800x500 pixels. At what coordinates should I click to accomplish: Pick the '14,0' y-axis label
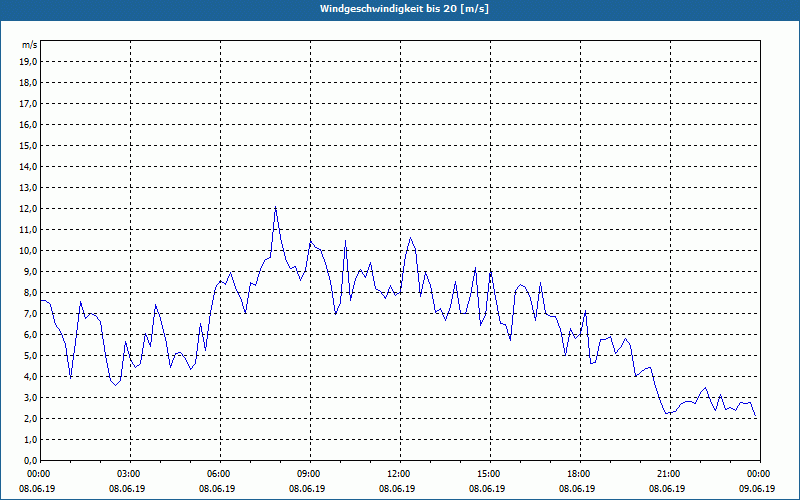click(29, 167)
